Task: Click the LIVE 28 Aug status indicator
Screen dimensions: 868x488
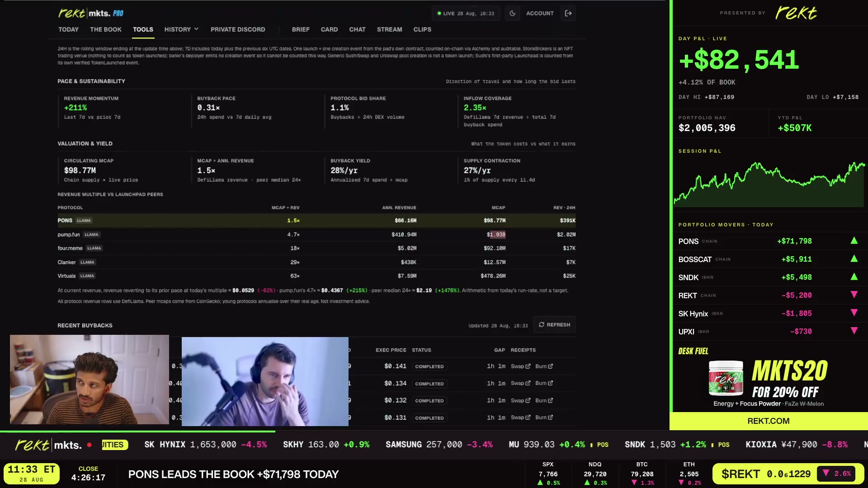Action: [x=465, y=14]
